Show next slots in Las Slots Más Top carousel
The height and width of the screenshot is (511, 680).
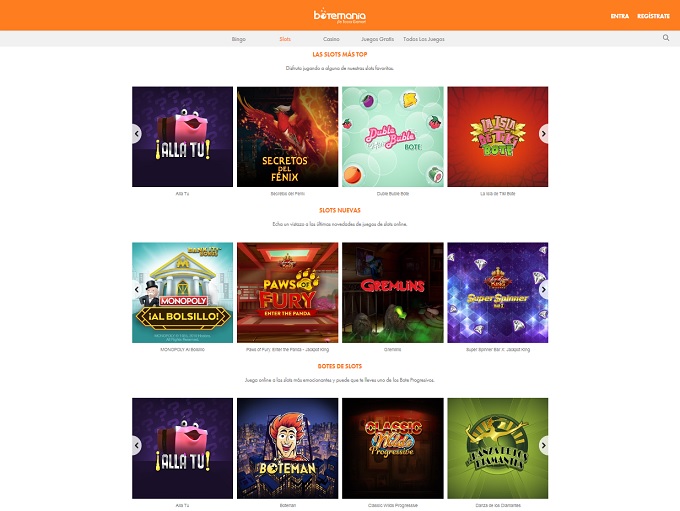point(543,134)
